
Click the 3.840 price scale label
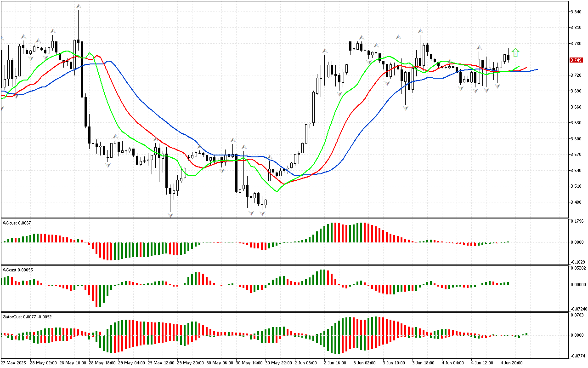click(577, 12)
